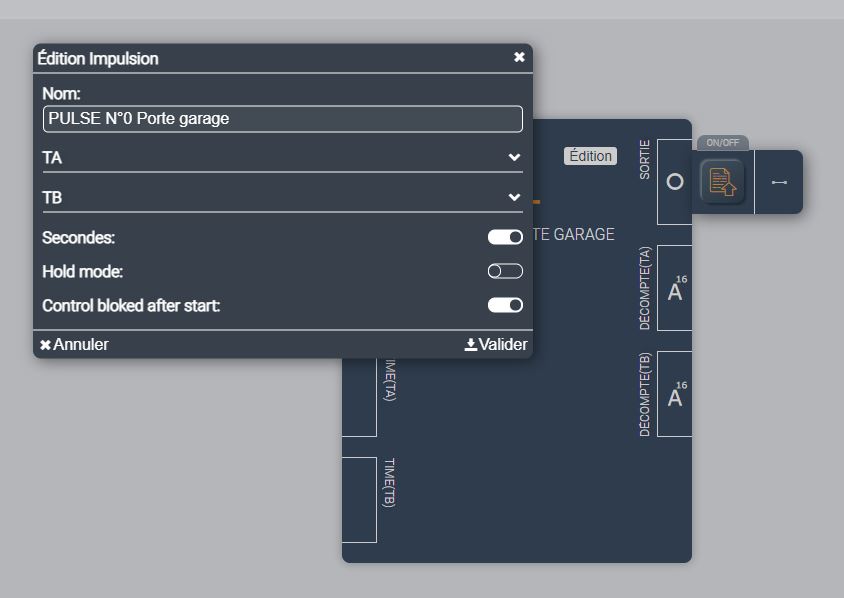Screen dimensions: 844x598
Task: Expand the TB section chevron
Action: 514,197
